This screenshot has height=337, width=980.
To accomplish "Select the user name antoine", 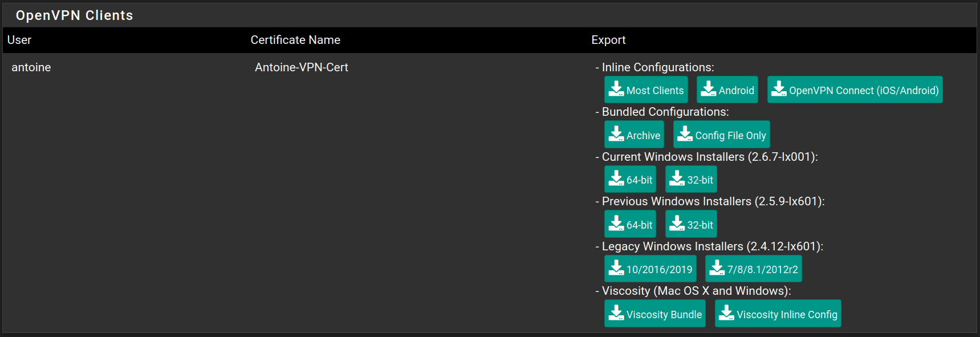I will point(31,67).
